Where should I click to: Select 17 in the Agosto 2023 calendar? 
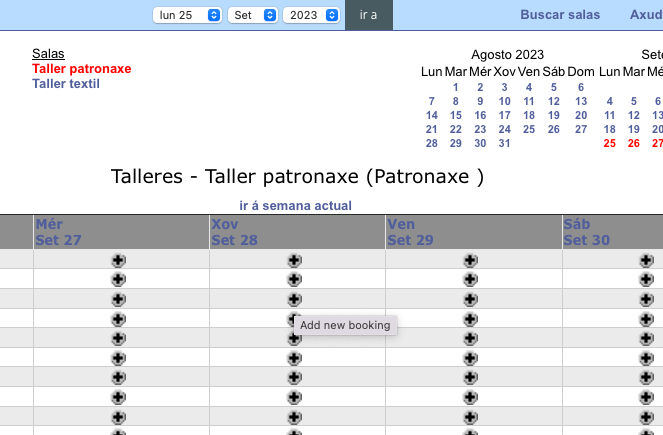tap(504, 115)
